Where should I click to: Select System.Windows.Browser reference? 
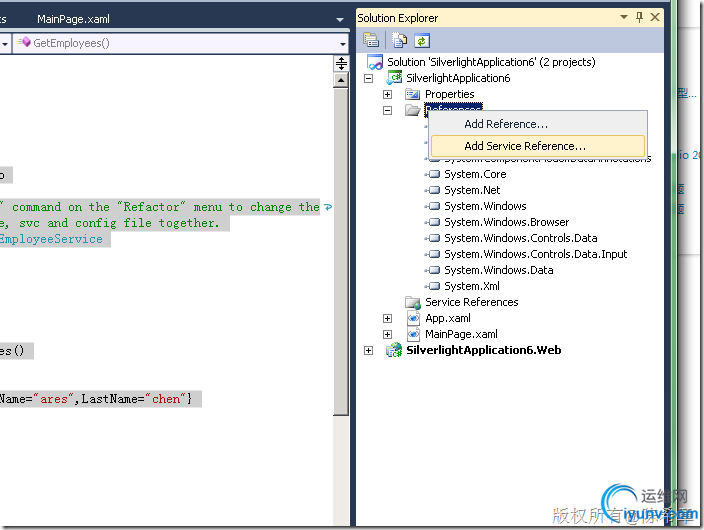pos(506,222)
